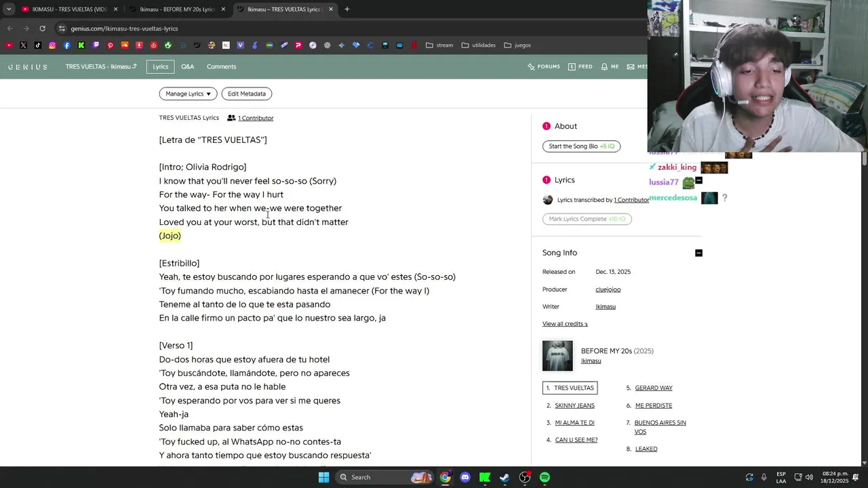Open the Windows Start menu
The height and width of the screenshot is (488, 868).
pos(324,477)
